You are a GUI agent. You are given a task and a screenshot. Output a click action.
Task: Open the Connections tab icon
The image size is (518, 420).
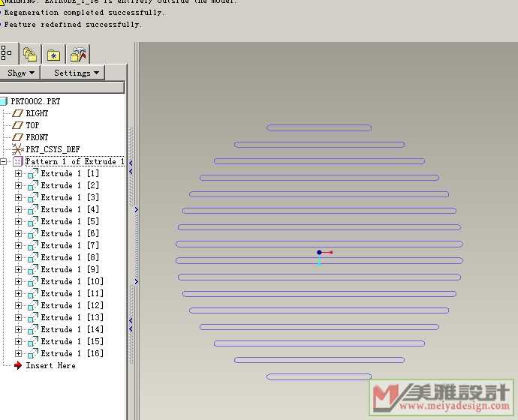click(77, 54)
